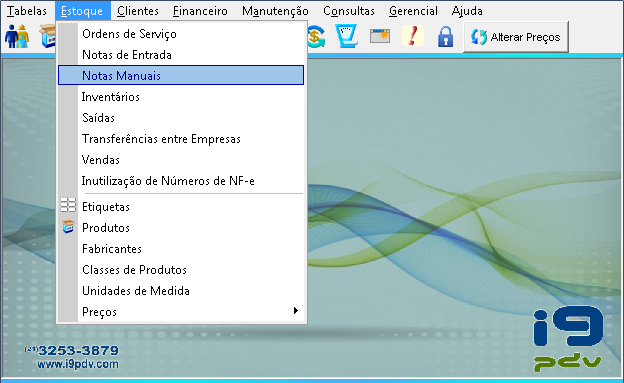Click the red exclamation mark icon
Viewport: 624px width, 383px height.
[413, 35]
